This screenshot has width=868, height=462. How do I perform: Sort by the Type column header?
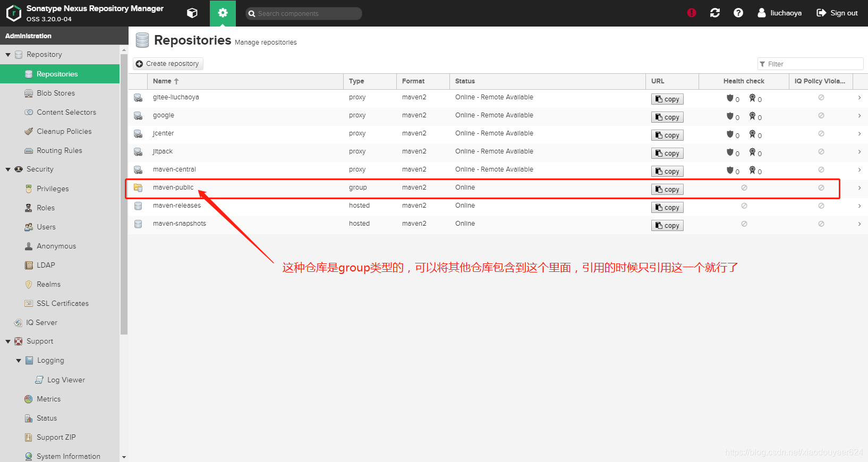pos(370,81)
